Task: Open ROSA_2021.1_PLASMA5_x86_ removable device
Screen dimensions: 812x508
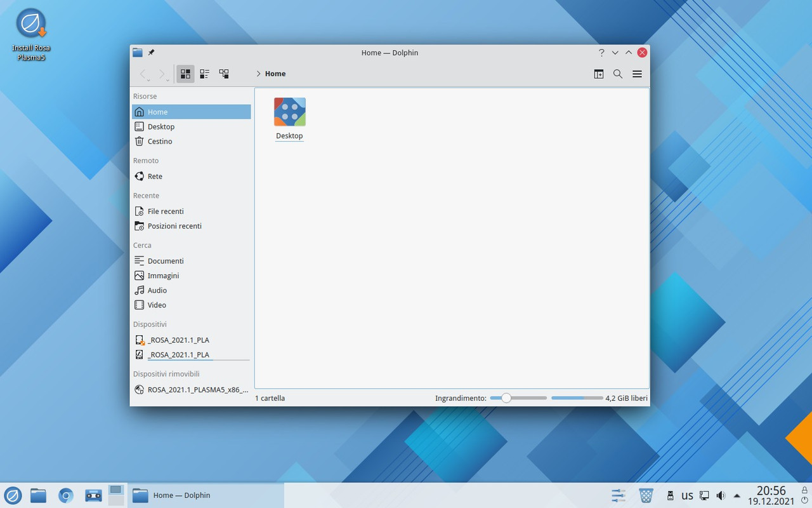Action: pos(192,389)
